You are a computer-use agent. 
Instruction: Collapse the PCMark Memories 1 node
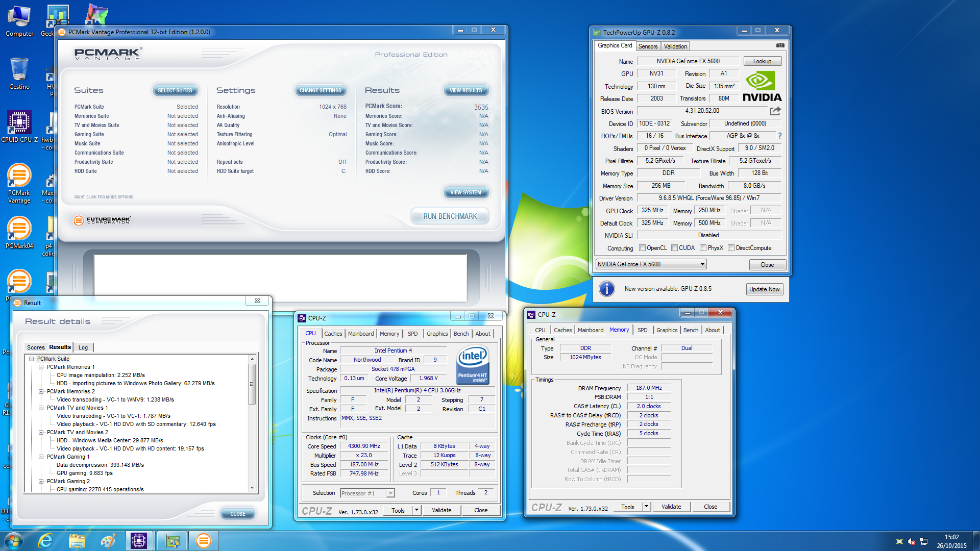coord(41,367)
